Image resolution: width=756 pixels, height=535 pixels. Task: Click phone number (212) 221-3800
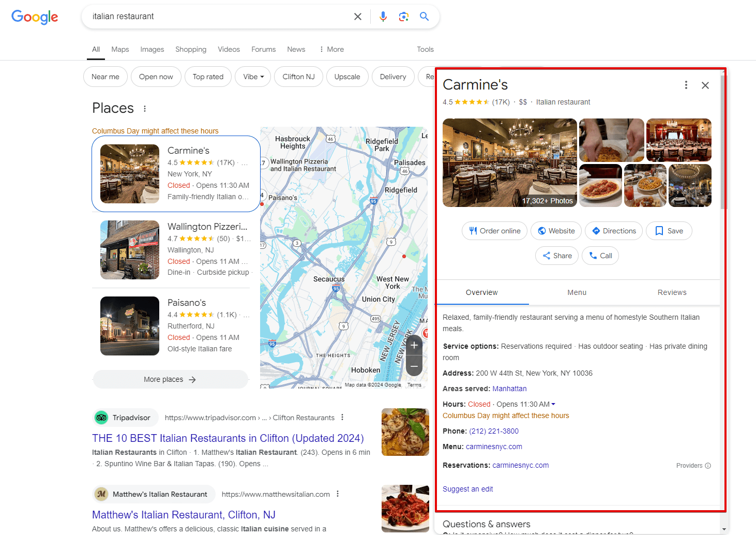click(x=494, y=431)
